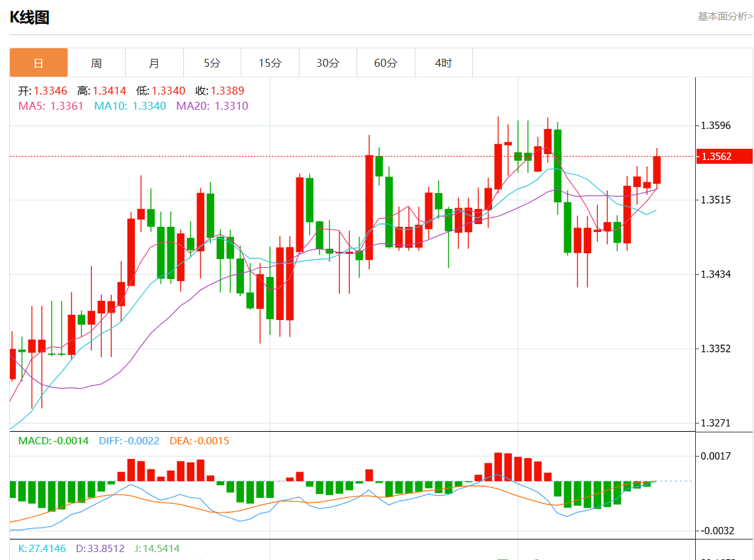Open the 5分 timeframe tab
754x560 pixels.
pyautogui.click(x=212, y=63)
